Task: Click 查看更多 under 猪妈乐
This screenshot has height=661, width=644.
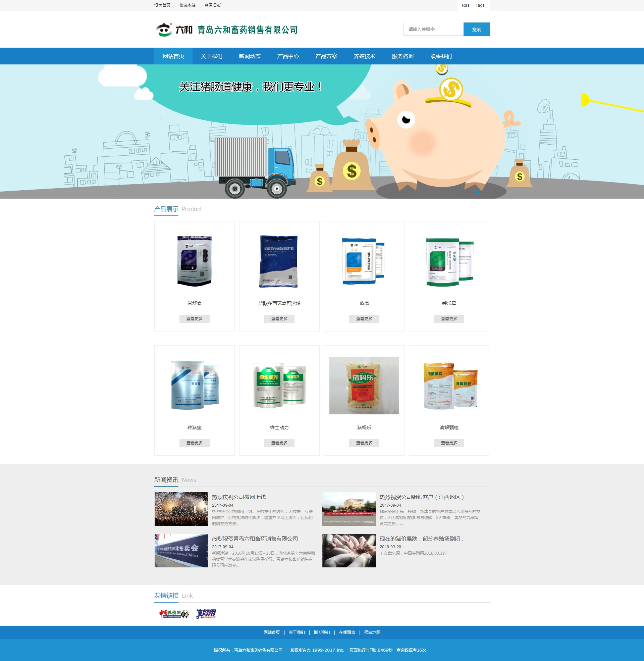Action: (x=364, y=443)
